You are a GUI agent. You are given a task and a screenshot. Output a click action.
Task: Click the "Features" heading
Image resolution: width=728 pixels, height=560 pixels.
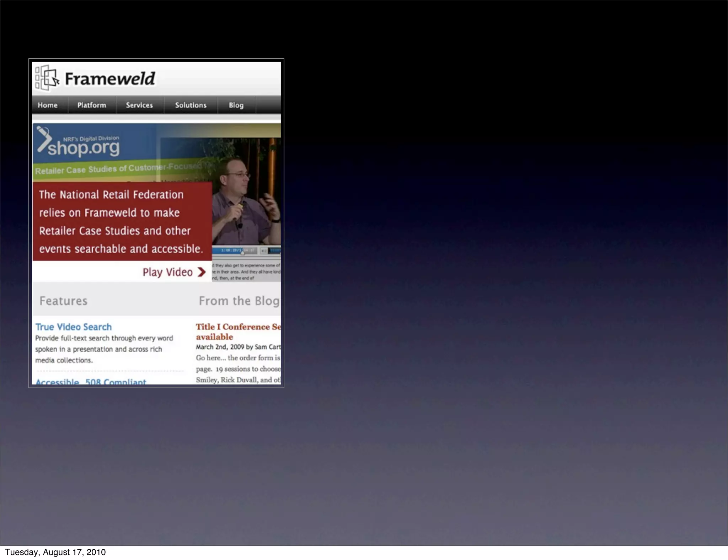pos(63,301)
